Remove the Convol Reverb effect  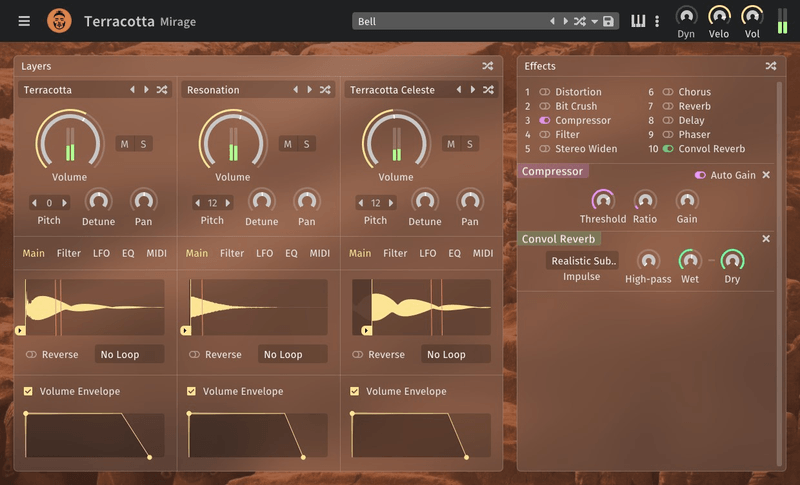coord(766,239)
